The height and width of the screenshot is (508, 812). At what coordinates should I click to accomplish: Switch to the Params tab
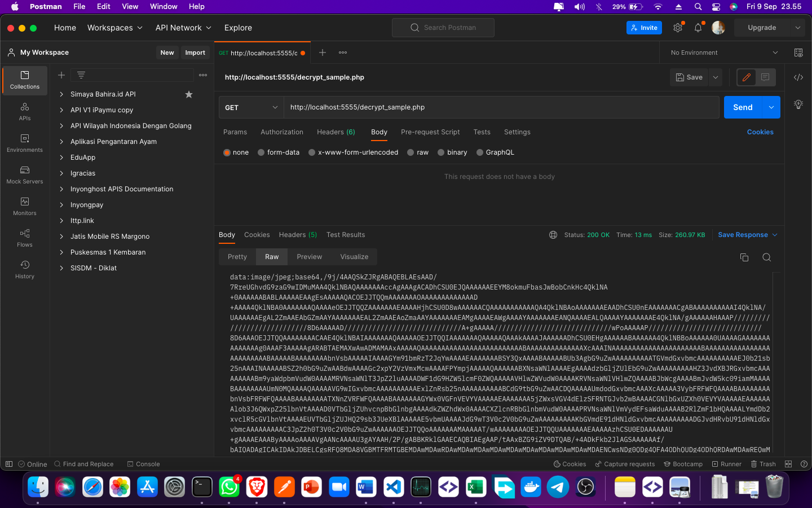tap(235, 132)
